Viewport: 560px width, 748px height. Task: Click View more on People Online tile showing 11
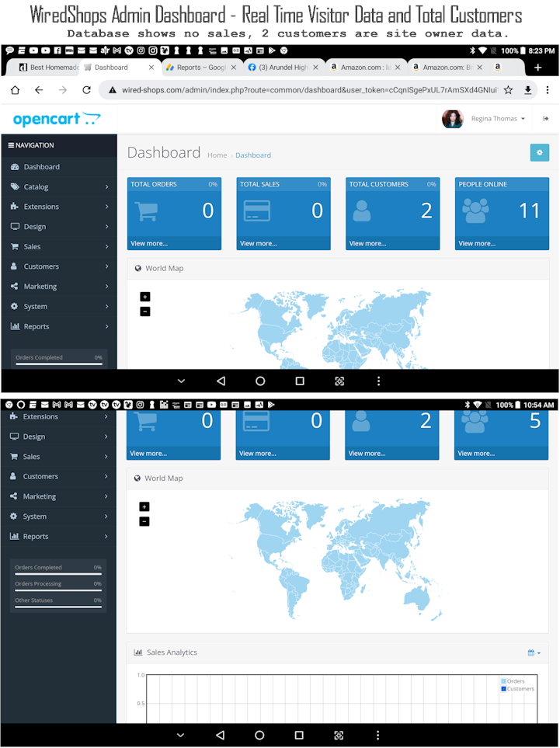click(477, 243)
